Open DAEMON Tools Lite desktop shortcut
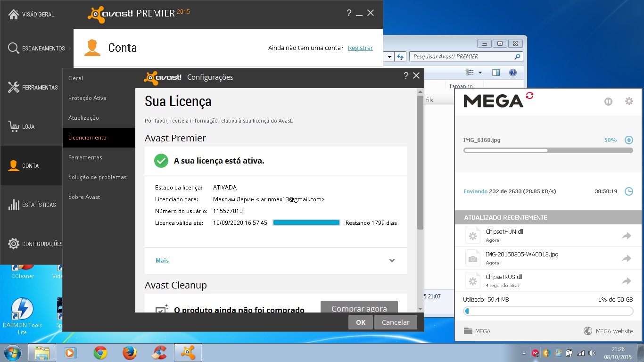 (x=22, y=317)
